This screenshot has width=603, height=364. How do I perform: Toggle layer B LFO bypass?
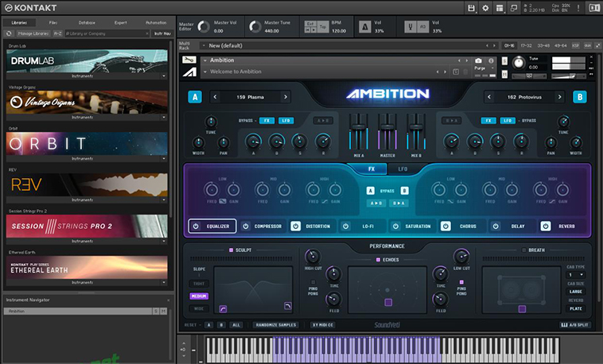(x=508, y=121)
